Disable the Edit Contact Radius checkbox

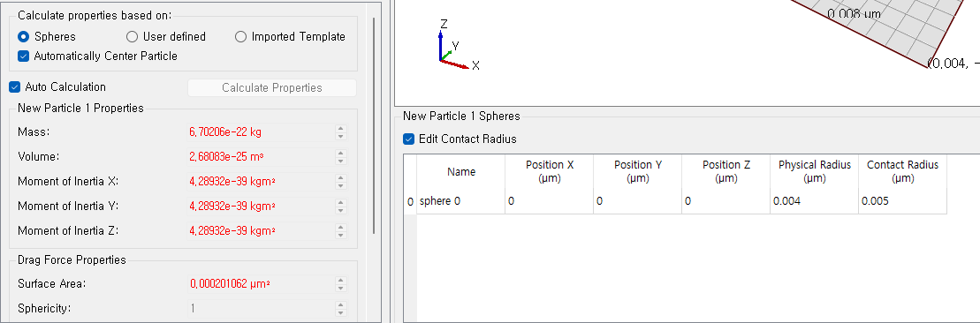(x=409, y=139)
